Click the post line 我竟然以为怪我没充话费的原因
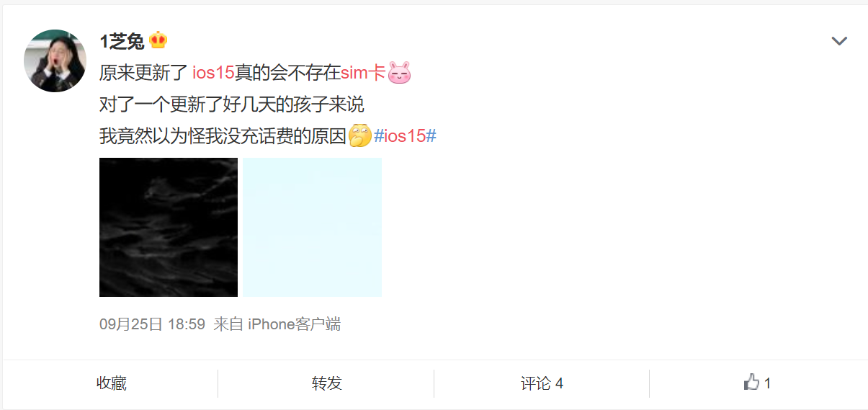 pos(223,135)
